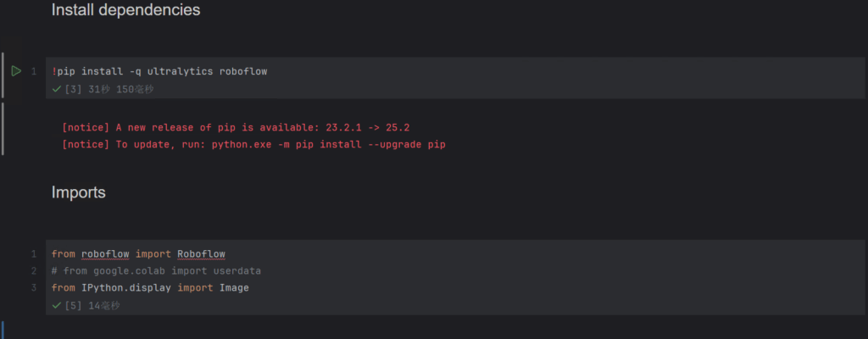Select the "Imports" markdown heading
Image resolution: width=868 pixels, height=339 pixels.
(x=78, y=192)
